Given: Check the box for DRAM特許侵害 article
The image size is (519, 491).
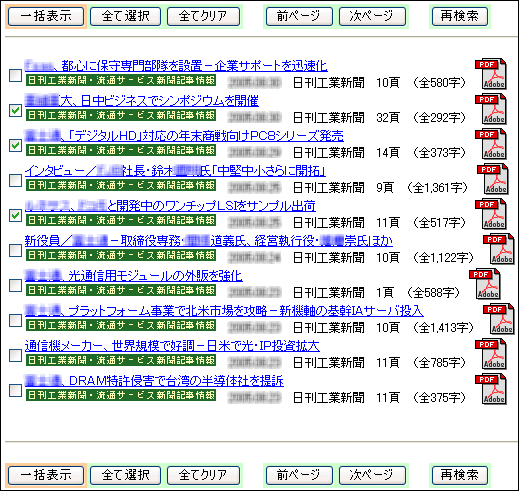Looking at the screenshot, I should (x=15, y=390).
